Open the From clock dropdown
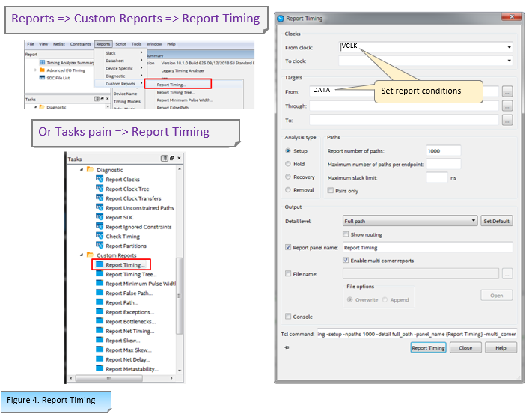The image size is (532, 414). 509,47
